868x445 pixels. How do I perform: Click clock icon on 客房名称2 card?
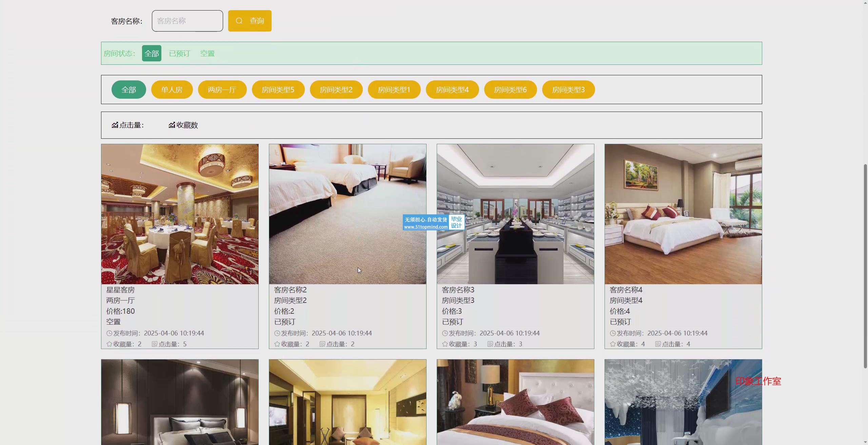tap(277, 333)
